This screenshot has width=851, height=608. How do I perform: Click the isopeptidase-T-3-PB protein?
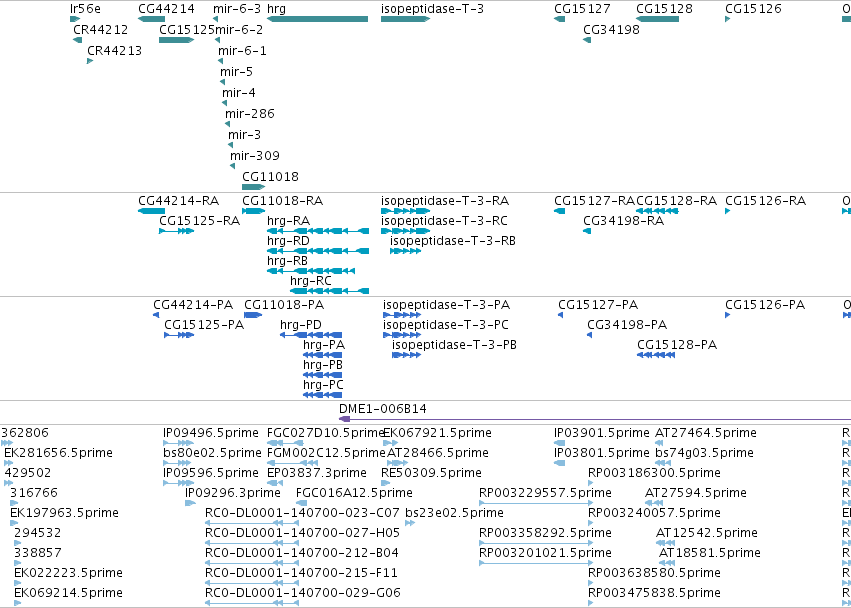pos(407,355)
